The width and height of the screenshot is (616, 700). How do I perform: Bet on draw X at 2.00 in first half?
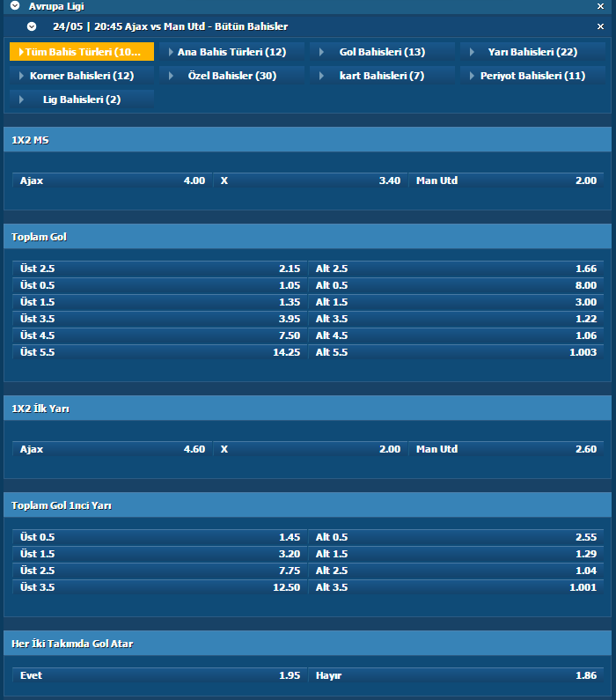pos(310,449)
